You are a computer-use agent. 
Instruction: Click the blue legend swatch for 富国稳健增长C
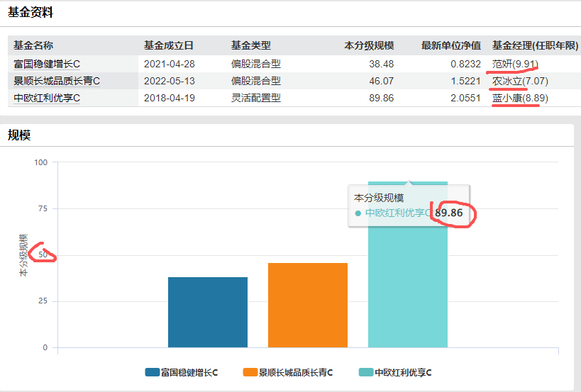[x=152, y=372]
